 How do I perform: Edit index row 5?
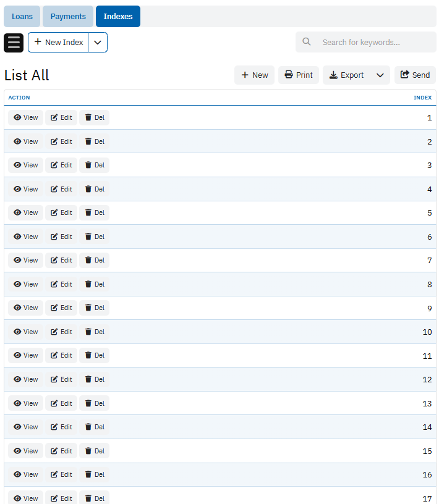tap(61, 213)
